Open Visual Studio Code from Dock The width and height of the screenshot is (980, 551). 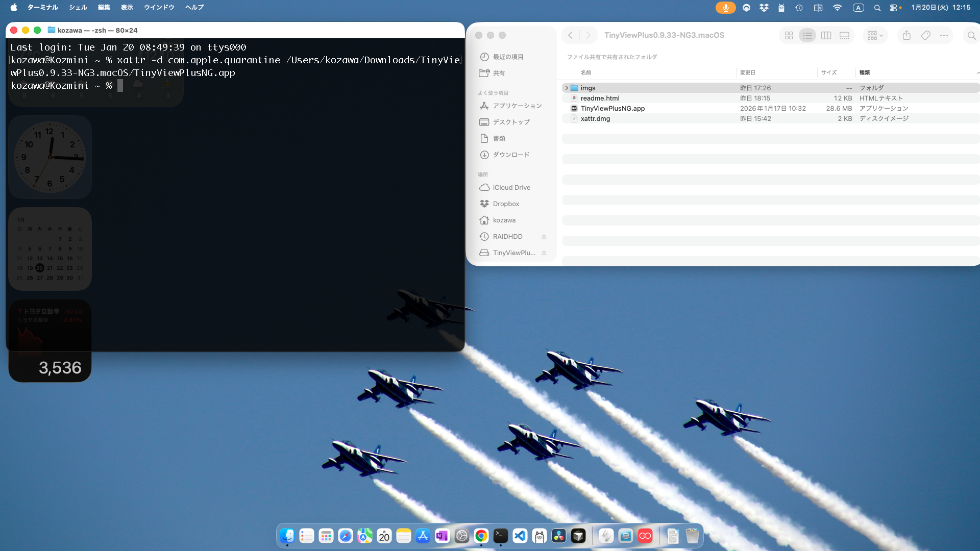[520, 536]
